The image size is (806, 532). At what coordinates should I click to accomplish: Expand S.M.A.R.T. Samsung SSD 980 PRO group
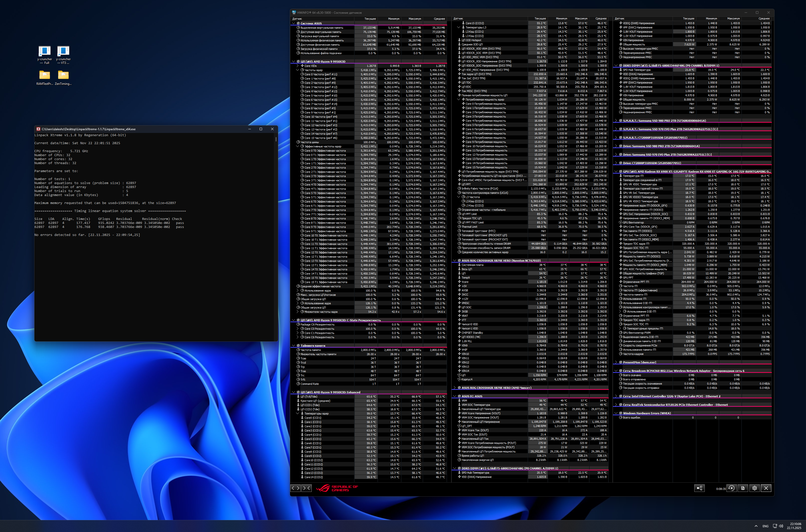click(x=616, y=121)
